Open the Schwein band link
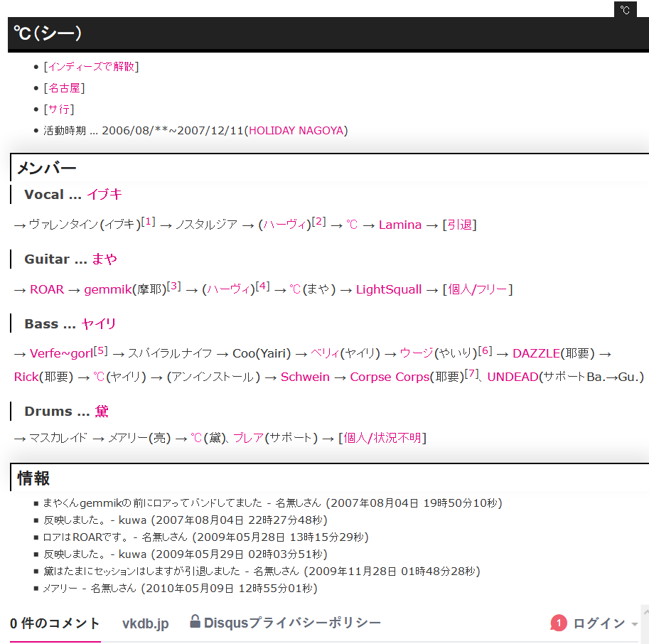This screenshot has width=649, height=644. tap(305, 377)
